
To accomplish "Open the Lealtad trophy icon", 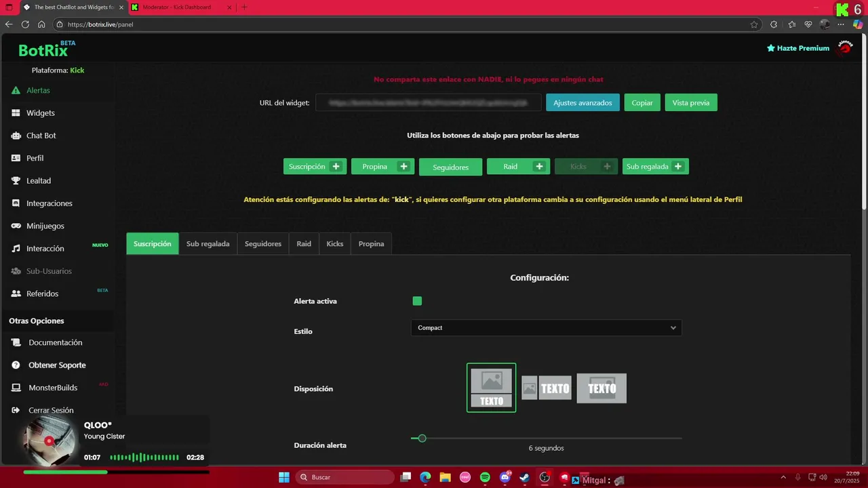I will tap(16, 181).
